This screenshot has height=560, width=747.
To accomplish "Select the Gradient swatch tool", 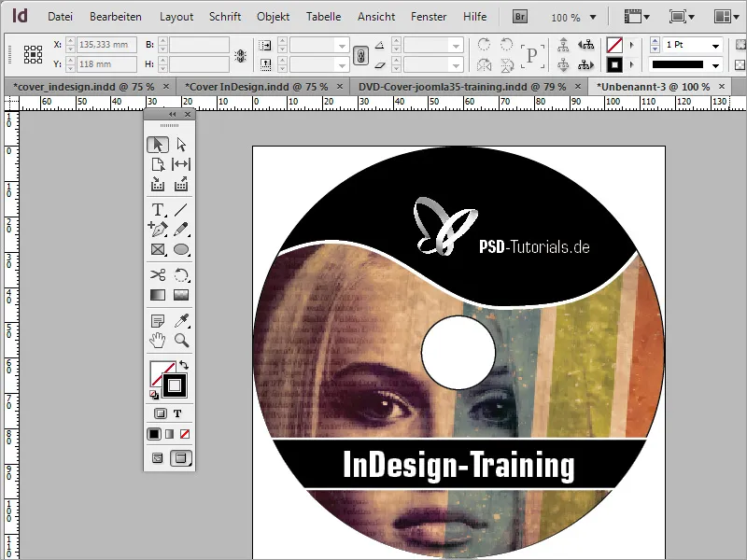I will tap(156, 295).
